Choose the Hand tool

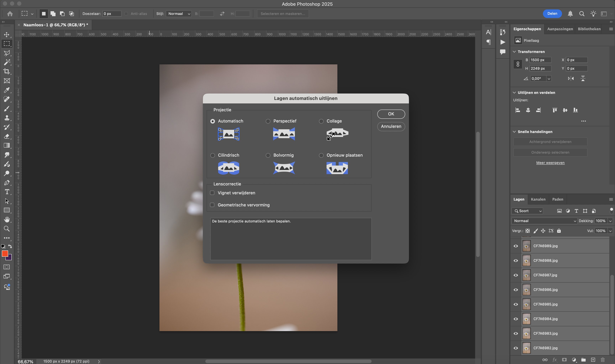click(7, 219)
